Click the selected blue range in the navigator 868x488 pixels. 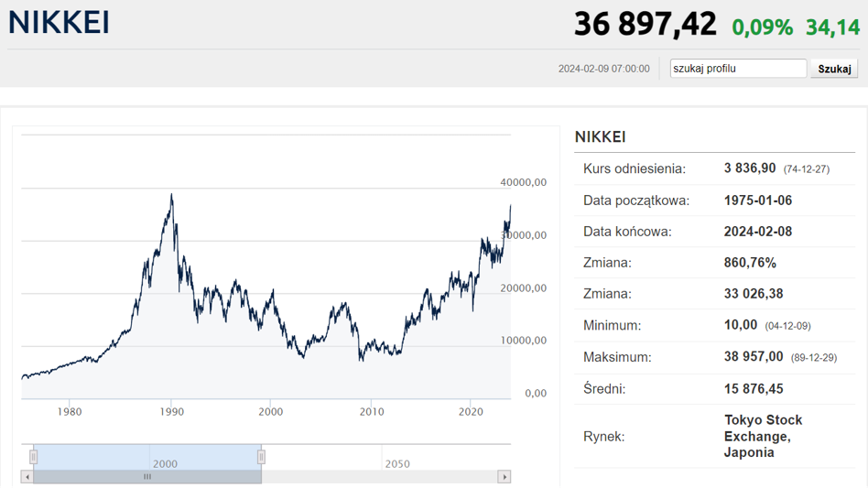[x=147, y=457]
